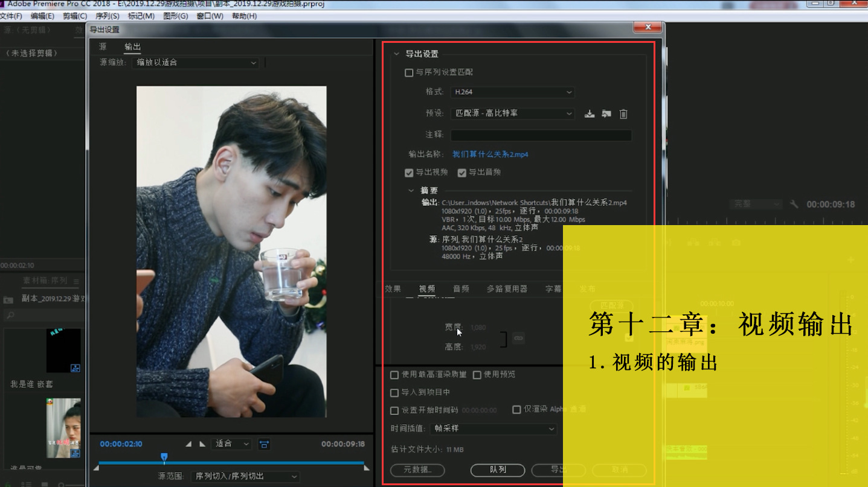Click the video preview image
Image resolution: width=868 pixels, height=487 pixels.
231,252
